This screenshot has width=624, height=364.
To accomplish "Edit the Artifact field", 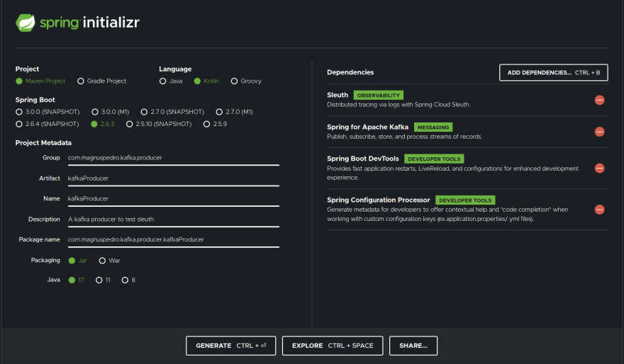I will (x=174, y=178).
